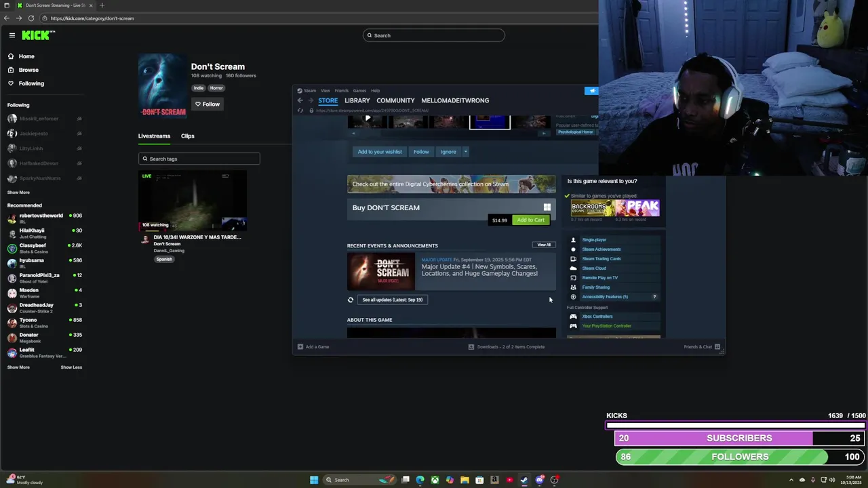The image size is (868, 488).
Task: Open a new browser tab
Action: click(102, 5)
